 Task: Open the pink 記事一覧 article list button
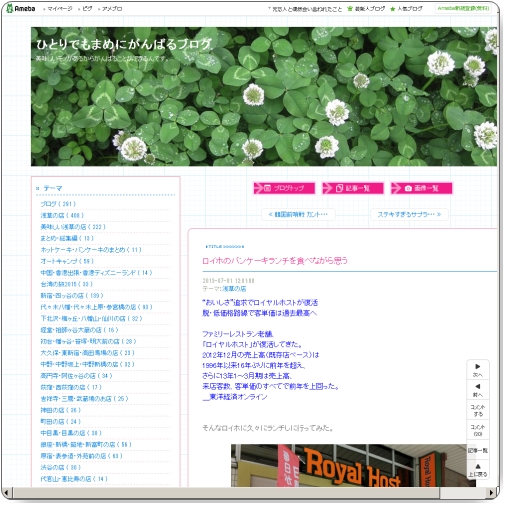pos(353,188)
